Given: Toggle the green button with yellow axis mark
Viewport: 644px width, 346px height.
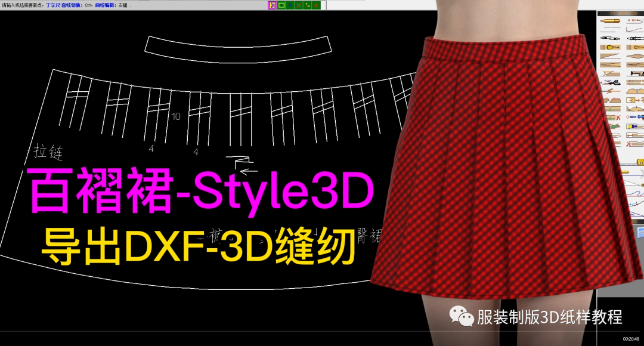Looking at the screenshot, I should pyautogui.click(x=307, y=5).
